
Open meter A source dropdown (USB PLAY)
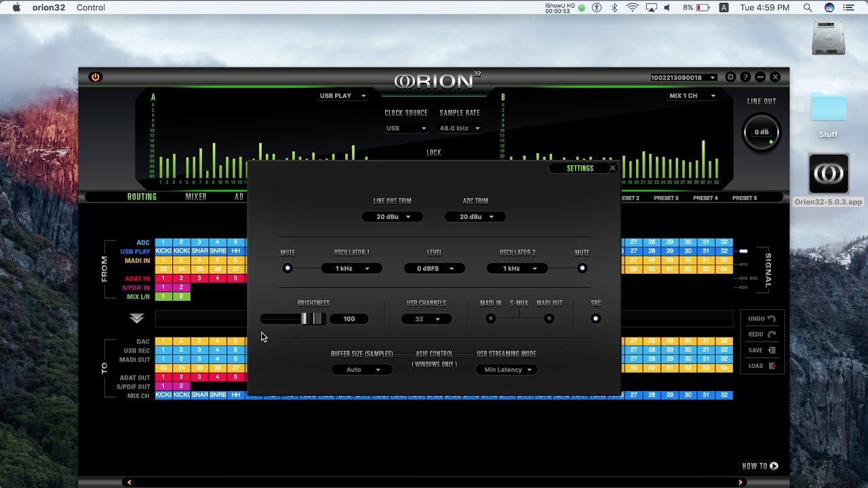pos(342,96)
